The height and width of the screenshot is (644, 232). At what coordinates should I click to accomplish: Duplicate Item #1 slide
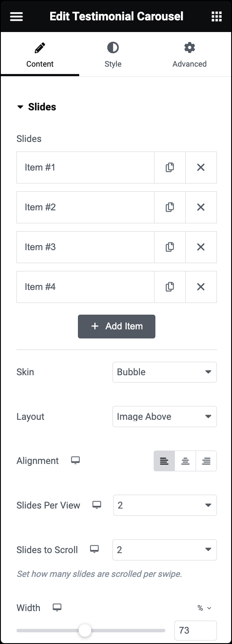point(170,167)
